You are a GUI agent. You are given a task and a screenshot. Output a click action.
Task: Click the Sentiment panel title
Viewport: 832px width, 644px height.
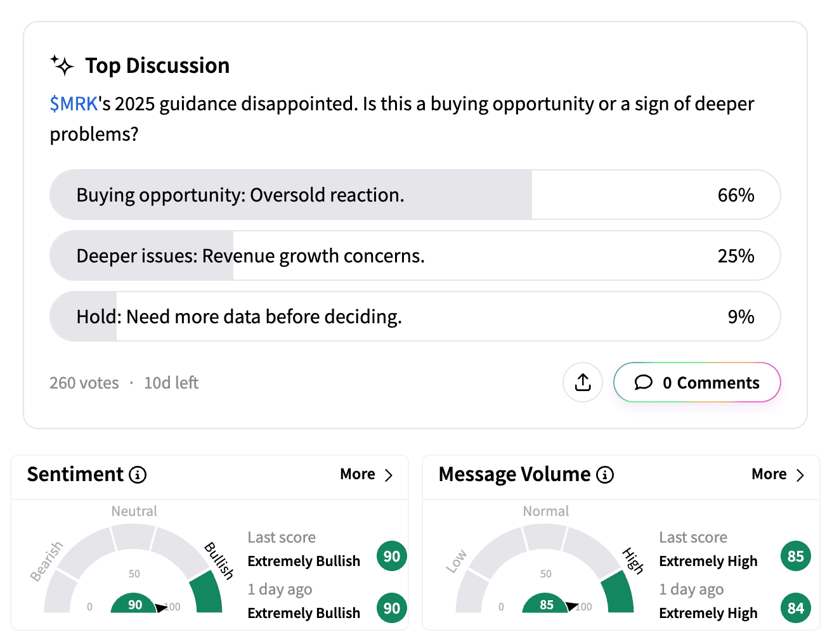pos(75,474)
